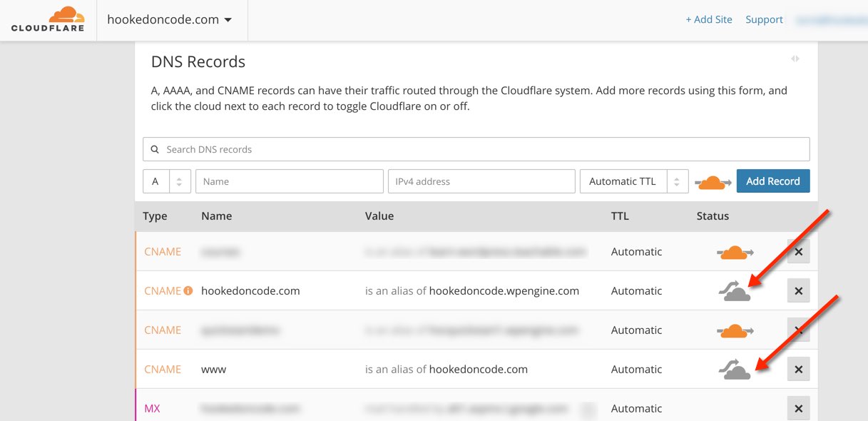This screenshot has width=868, height=421.
Task: Delete the MX record row
Action: (798, 408)
